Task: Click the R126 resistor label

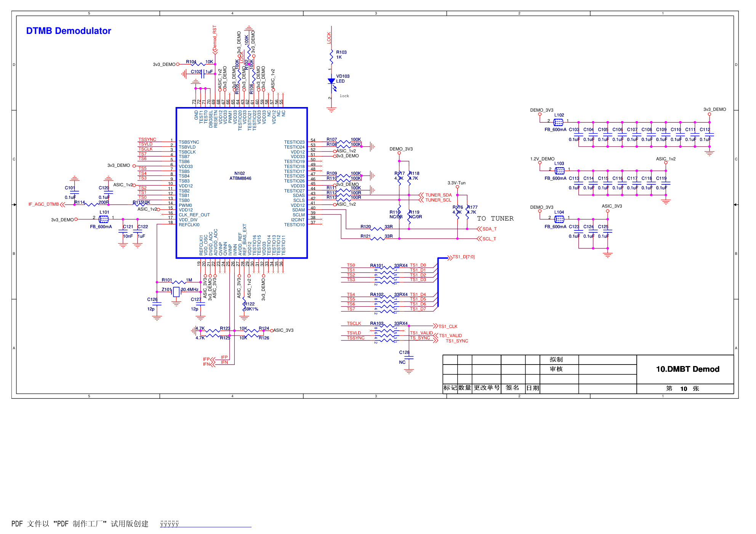Action: [x=264, y=338]
